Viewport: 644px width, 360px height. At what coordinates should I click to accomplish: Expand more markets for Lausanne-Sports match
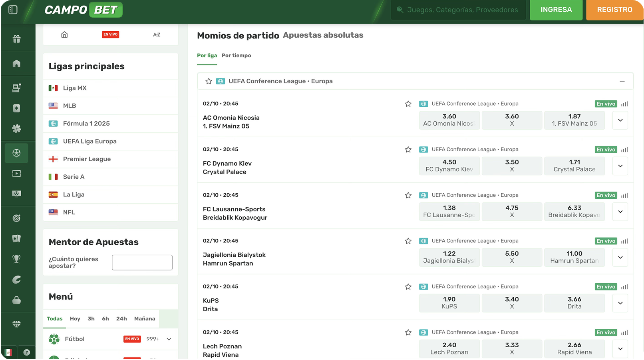[x=620, y=212]
